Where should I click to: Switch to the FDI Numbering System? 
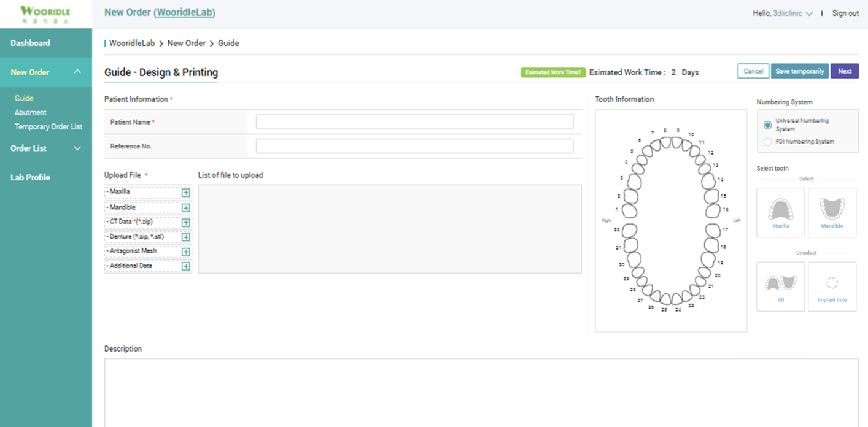tap(768, 141)
